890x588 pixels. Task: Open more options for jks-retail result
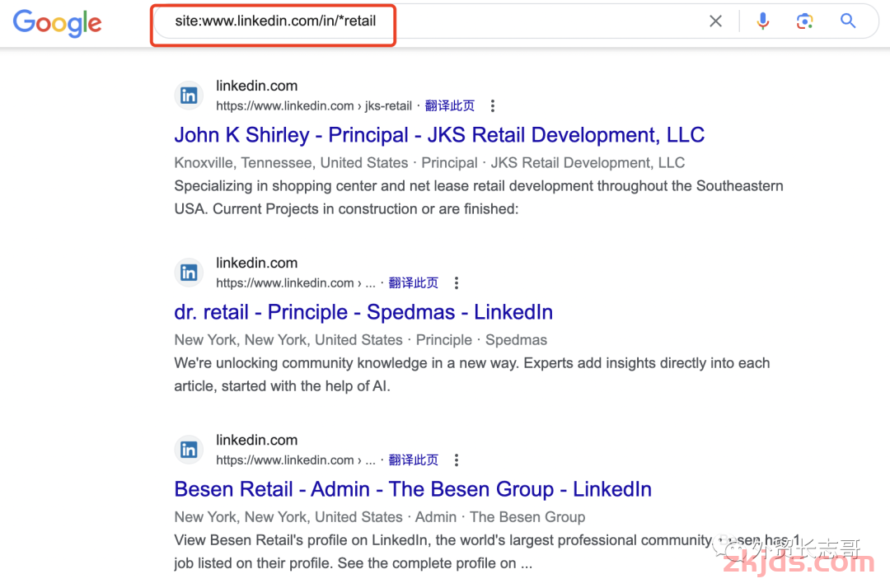(493, 106)
